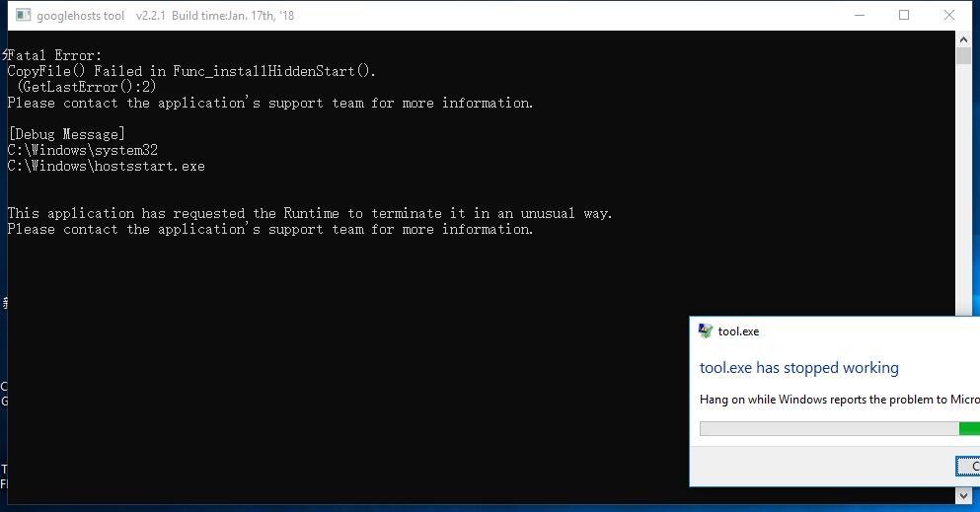Click the 'This application has requested the Runtime' line

(309, 213)
